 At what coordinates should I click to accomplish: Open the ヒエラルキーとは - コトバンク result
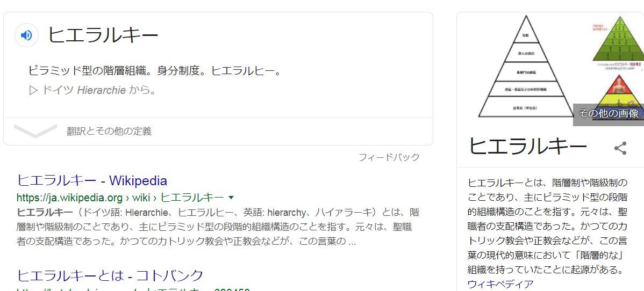110,275
